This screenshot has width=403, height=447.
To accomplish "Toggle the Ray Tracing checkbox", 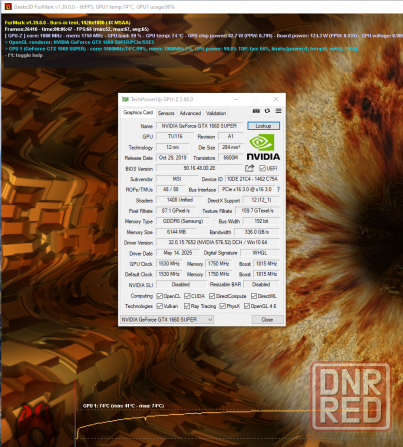I will (187, 306).
